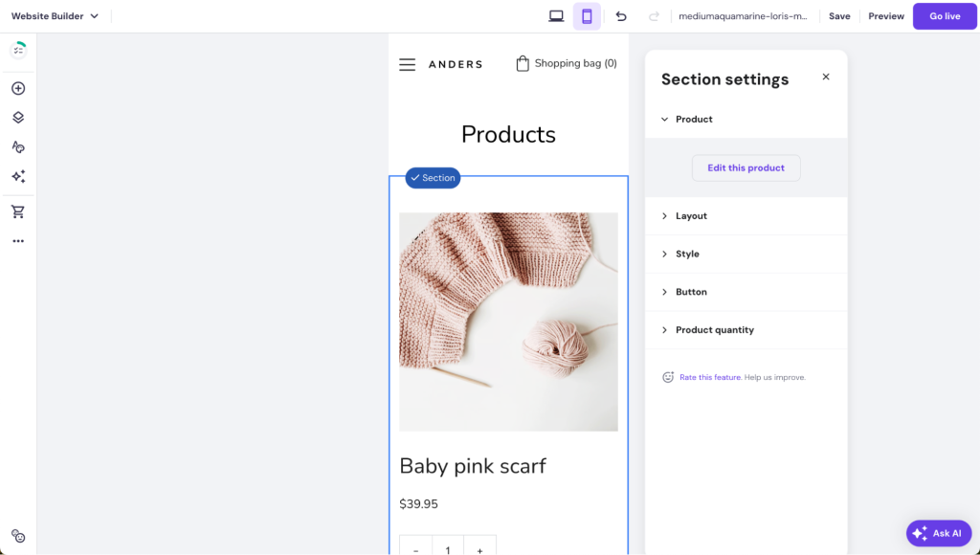Collapse the Product settings section
Image resolution: width=980 pixels, height=555 pixels.
[689, 119]
